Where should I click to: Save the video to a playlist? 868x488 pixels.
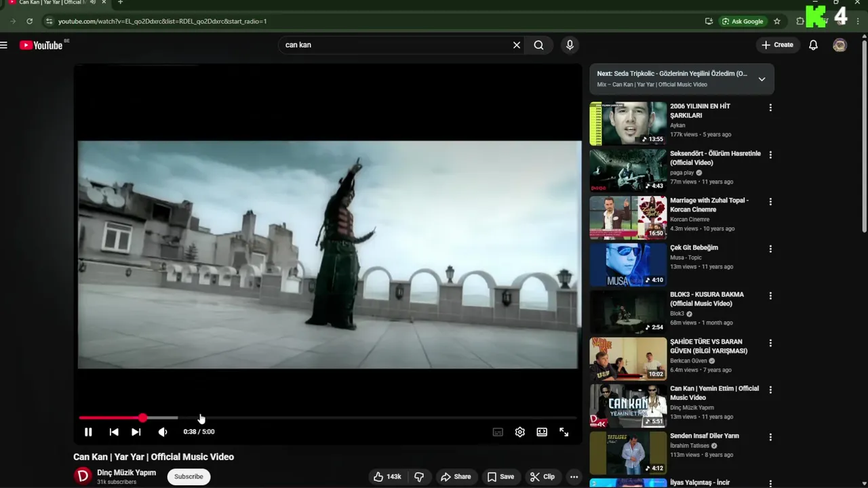pos(500,476)
